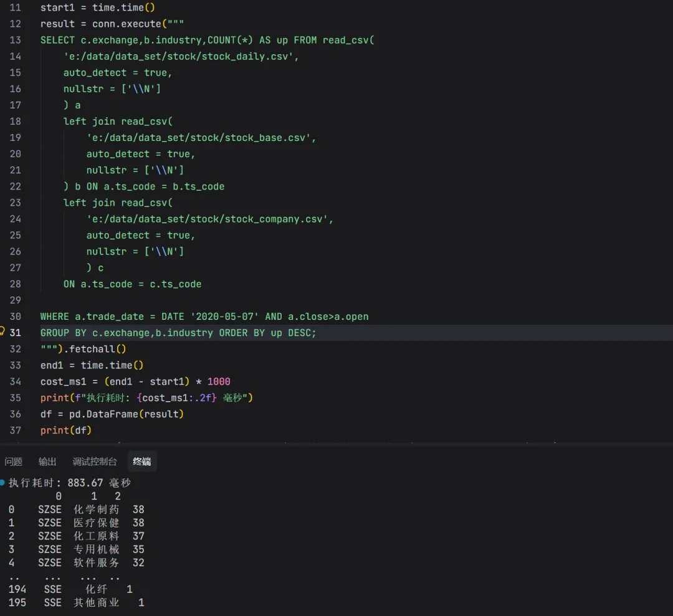Toggle a breakpoint in the gutter at line 13
This screenshot has width=673, height=616.
5,39
